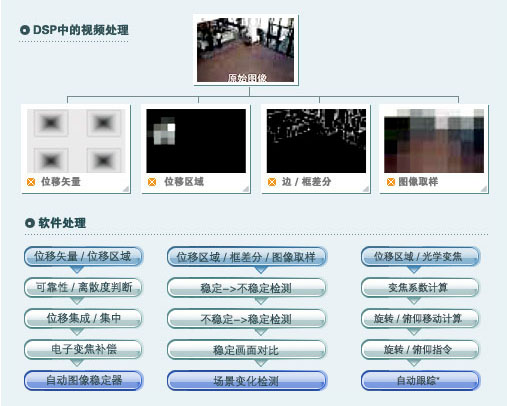507x406 pixels.
Task: Click the 自动图像稳定器 button
Action: tap(83, 380)
